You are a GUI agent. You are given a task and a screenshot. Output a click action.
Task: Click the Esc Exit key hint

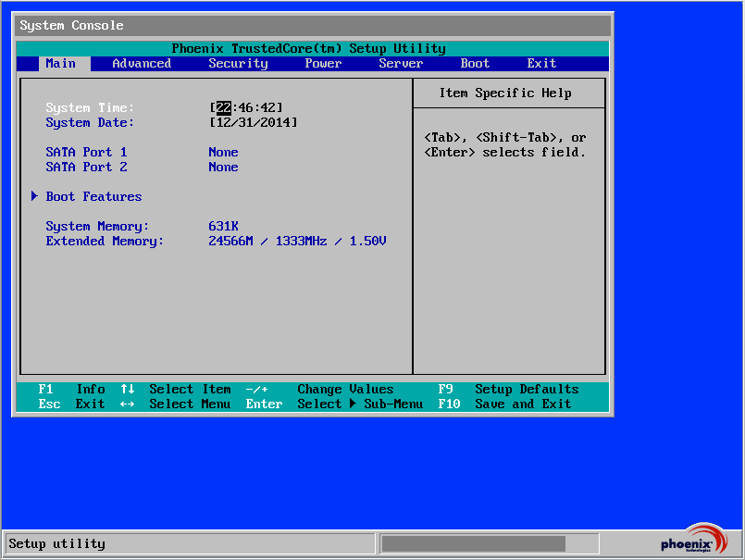click(x=72, y=404)
